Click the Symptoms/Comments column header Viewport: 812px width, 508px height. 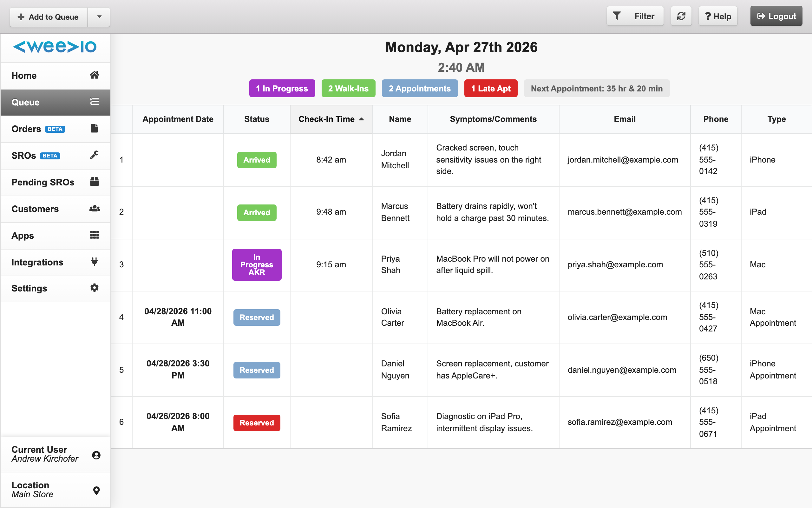point(493,119)
